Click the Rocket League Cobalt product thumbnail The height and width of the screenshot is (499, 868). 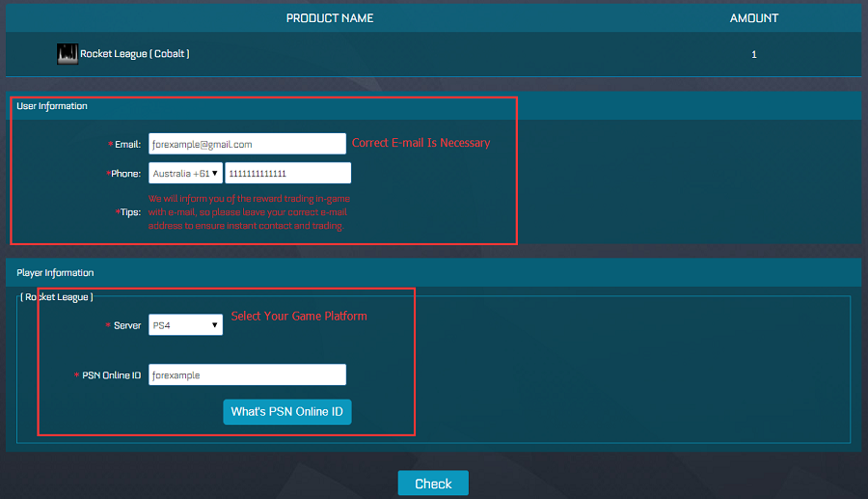[68, 54]
